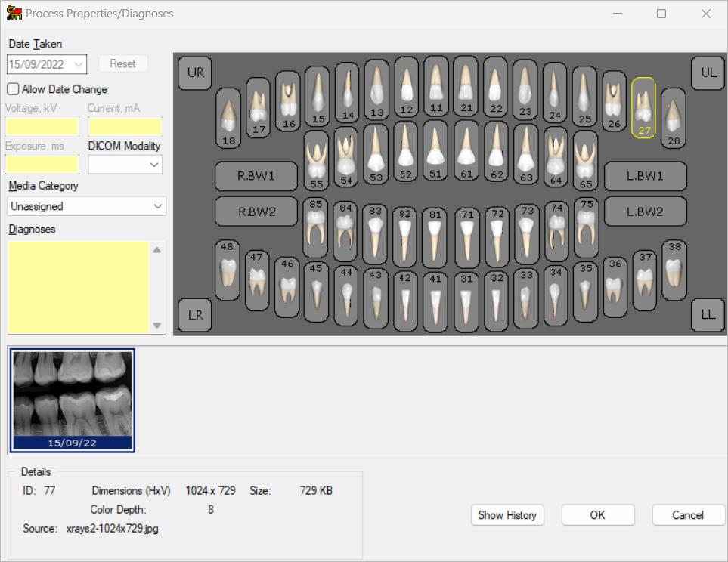Click the highlighted tooth 27
Image resolution: width=728 pixels, height=562 pixels.
click(643, 107)
